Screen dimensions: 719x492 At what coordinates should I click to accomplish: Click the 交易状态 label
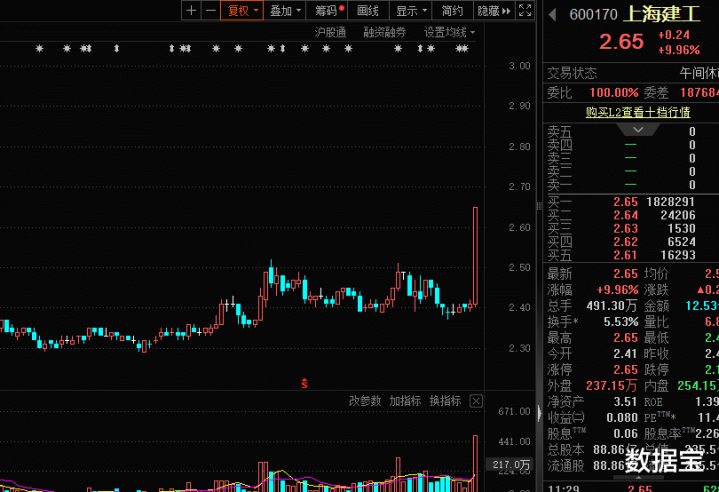point(572,73)
